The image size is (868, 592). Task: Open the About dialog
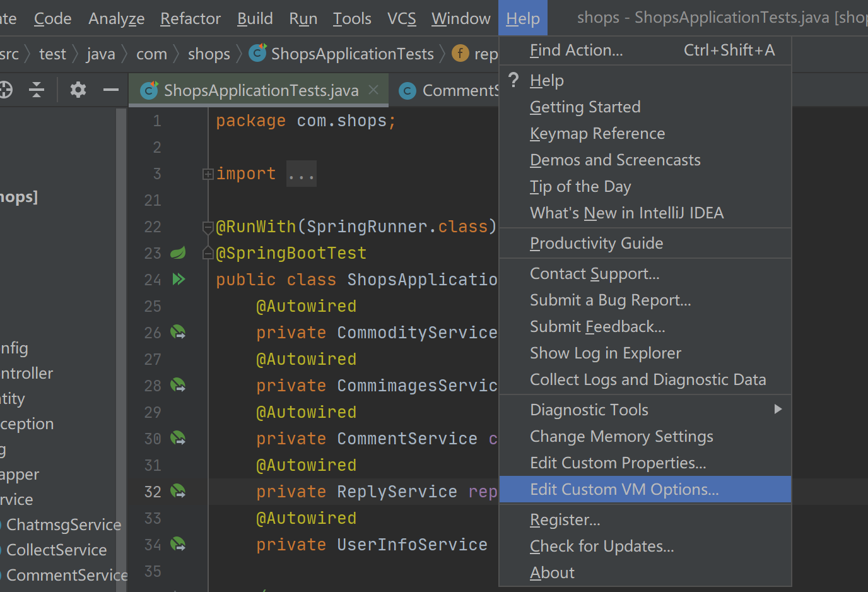click(x=645, y=572)
